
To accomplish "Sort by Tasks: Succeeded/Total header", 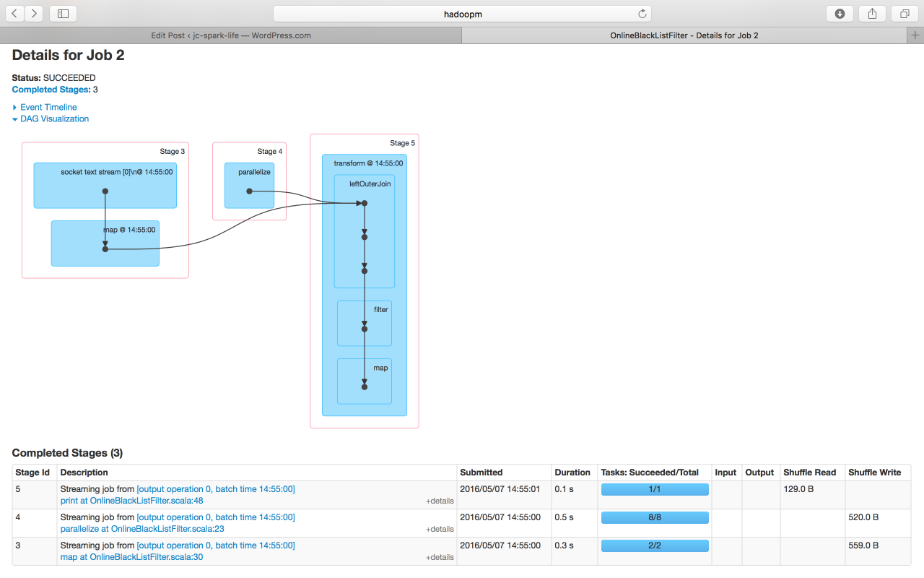I will point(650,473).
